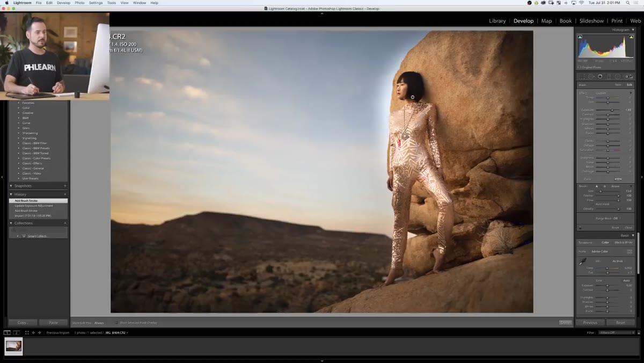Toggle the histogram shadow clipping indicator
This screenshot has height=363, width=644.
580,37
